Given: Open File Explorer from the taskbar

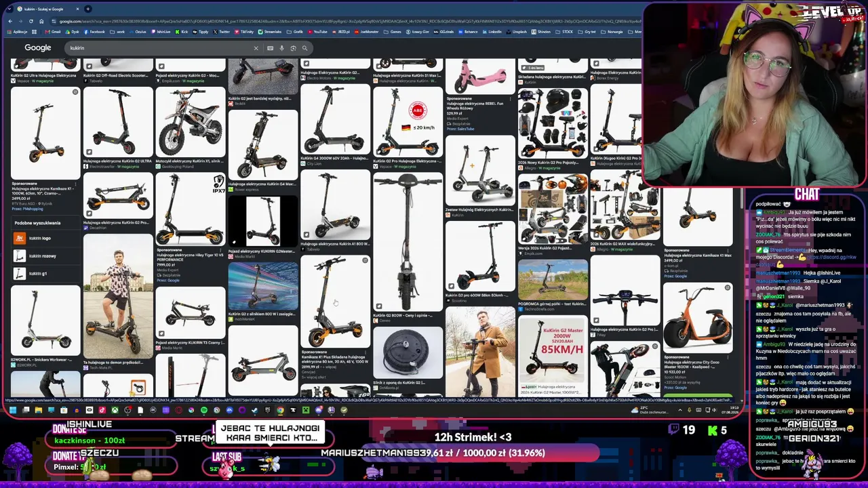Looking at the screenshot, I should (39, 410).
